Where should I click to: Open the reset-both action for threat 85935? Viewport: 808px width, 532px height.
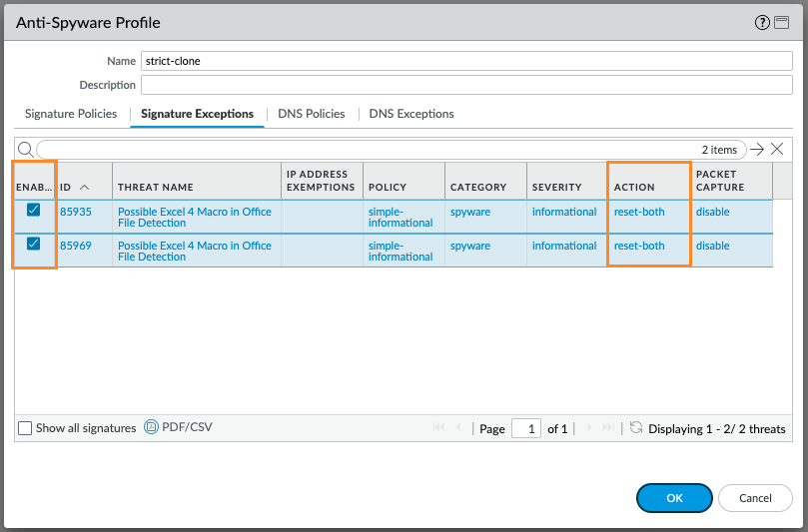tap(639, 212)
